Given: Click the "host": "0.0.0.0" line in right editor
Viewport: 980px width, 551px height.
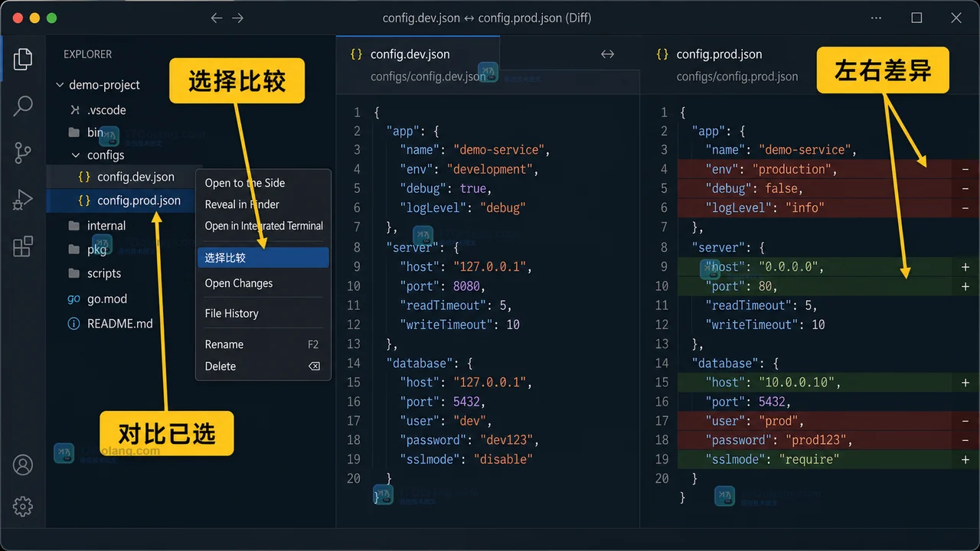Looking at the screenshot, I should [764, 266].
